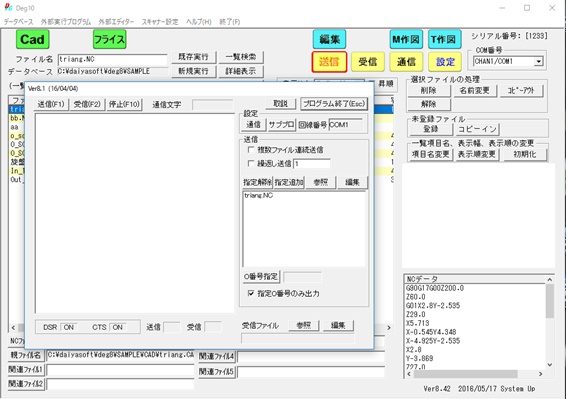
Task: Open the データベース menu
Action: point(19,22)
